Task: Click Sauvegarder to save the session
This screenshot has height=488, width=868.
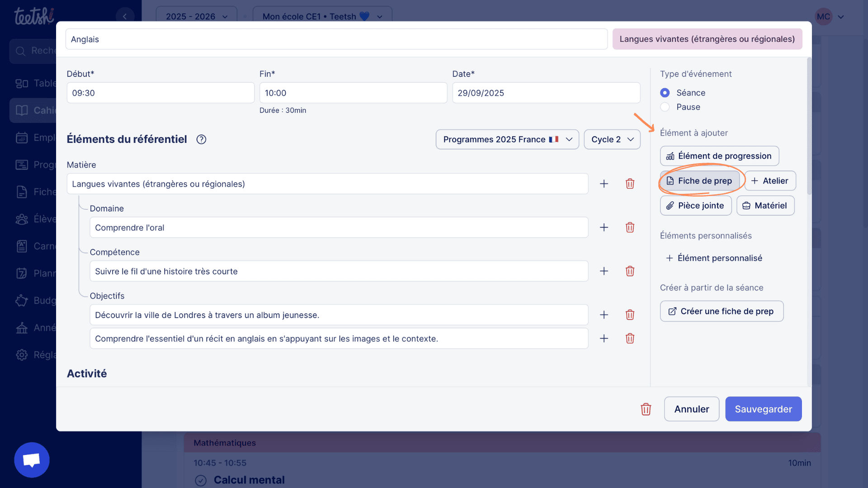Action: (x=763, y=409)
